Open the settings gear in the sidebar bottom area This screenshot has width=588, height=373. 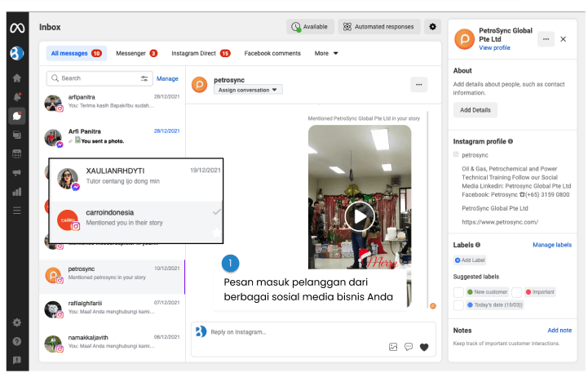pyautogui.click(x=17, y=322)
